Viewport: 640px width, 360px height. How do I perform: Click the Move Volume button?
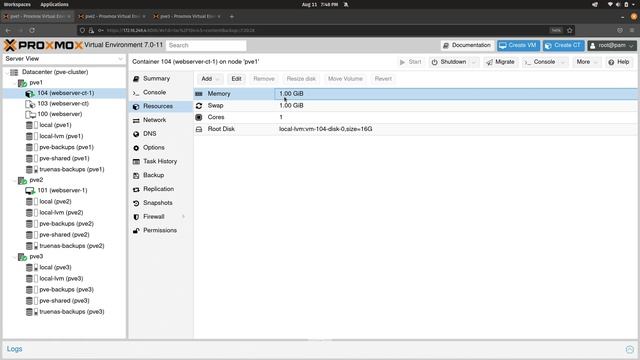(x=345, y=79)
